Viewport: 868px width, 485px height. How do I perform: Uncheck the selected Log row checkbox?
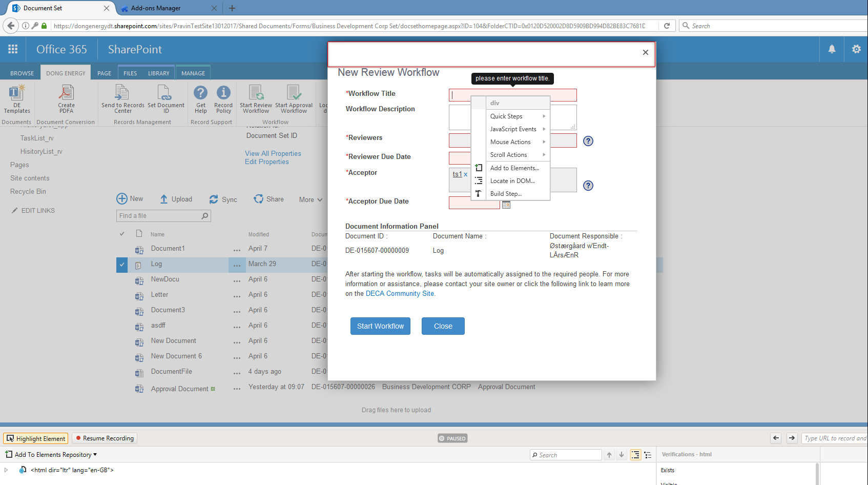pyautogui.click(x=122, y=265)
